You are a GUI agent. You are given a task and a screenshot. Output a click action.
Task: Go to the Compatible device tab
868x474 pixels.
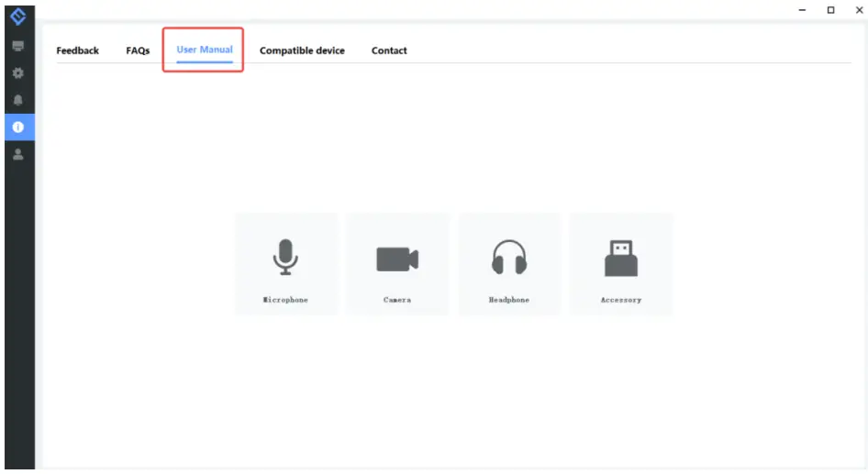302,50
